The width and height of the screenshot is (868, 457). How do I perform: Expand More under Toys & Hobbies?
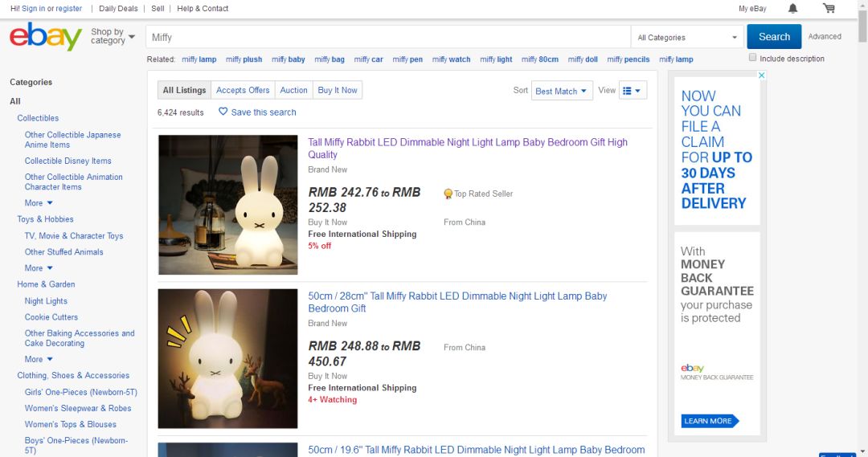39,267
